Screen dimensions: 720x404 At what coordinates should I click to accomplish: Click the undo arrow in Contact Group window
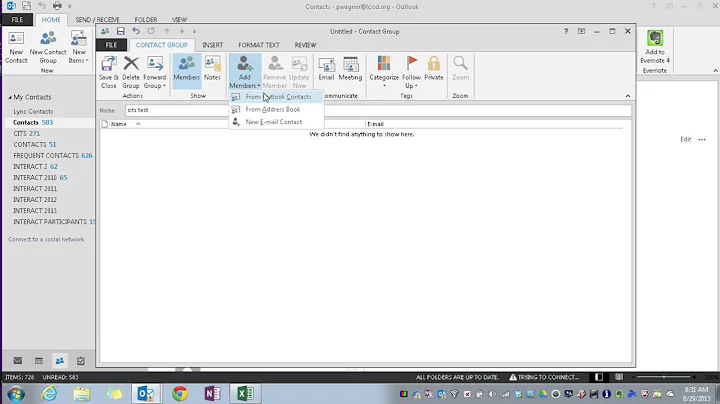click(x=136, y=31)
